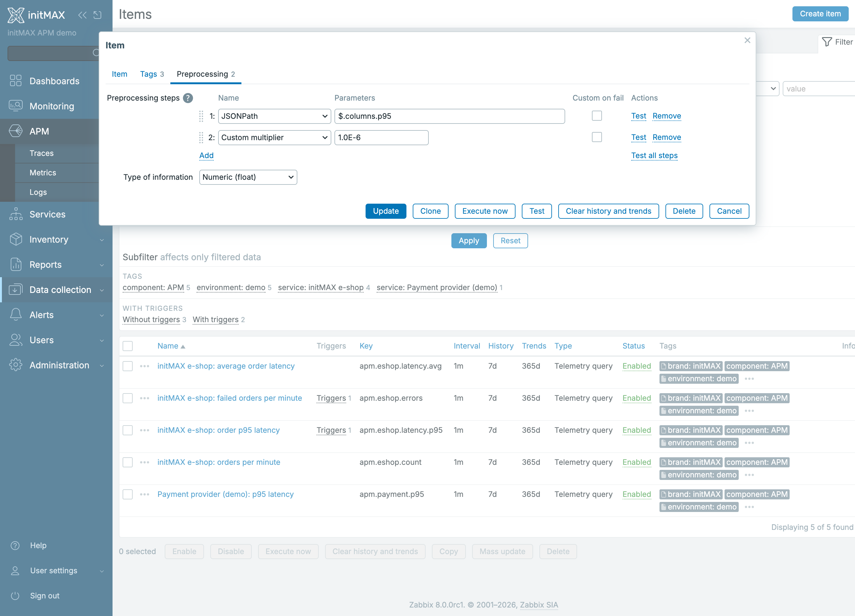Switch to the Tags tab
The width and height of the screenshot is (855, 616).
point(152,74)
